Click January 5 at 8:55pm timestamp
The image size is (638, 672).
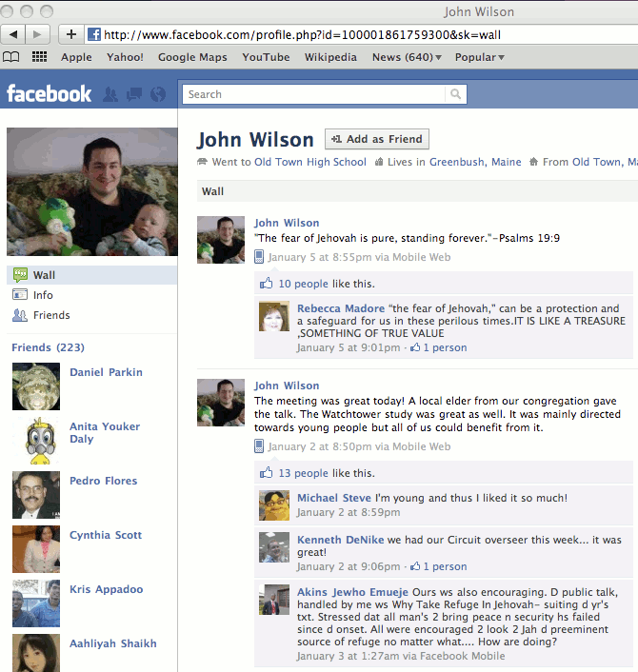320,257
